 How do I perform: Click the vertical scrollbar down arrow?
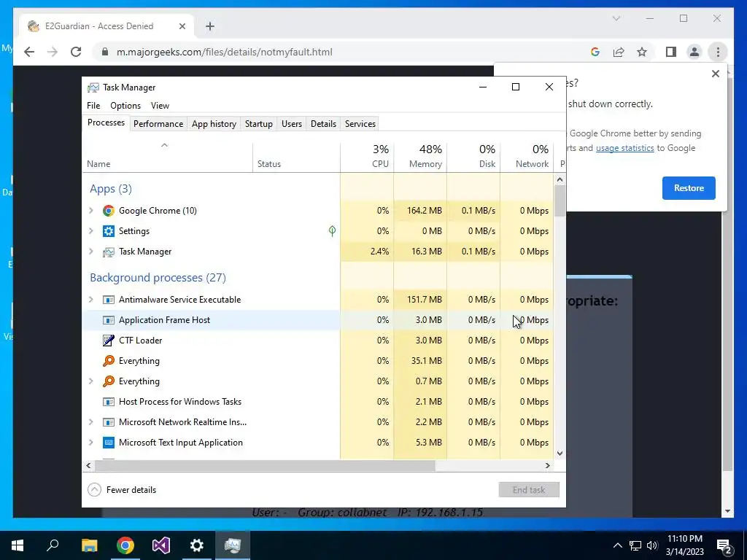click(560, 454)
